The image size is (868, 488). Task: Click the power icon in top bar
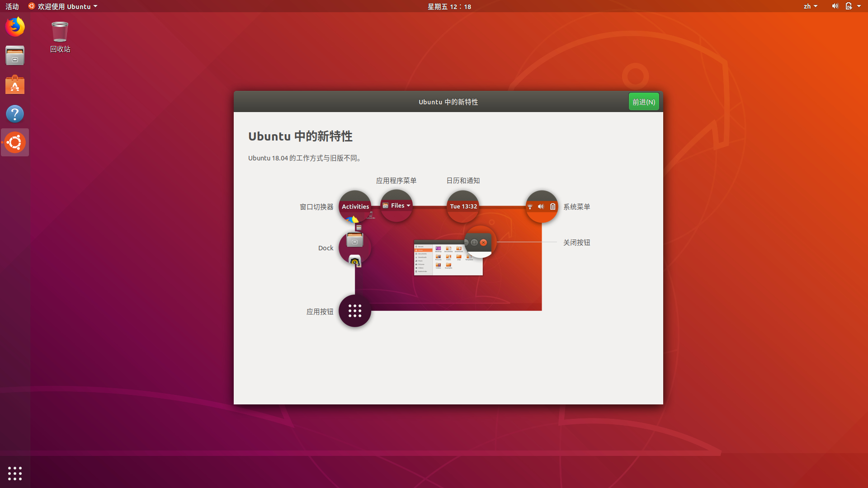click(849, 6)
